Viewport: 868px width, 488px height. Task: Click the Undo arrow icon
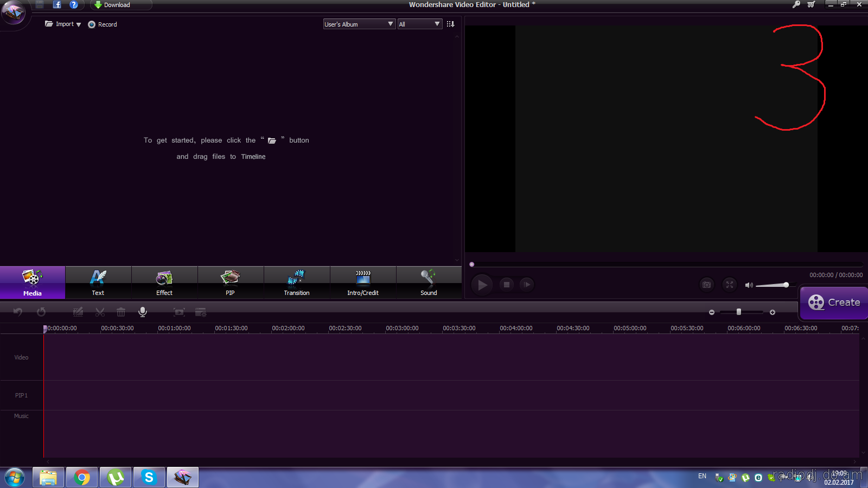pyautogui.click(x=18, y=312)
